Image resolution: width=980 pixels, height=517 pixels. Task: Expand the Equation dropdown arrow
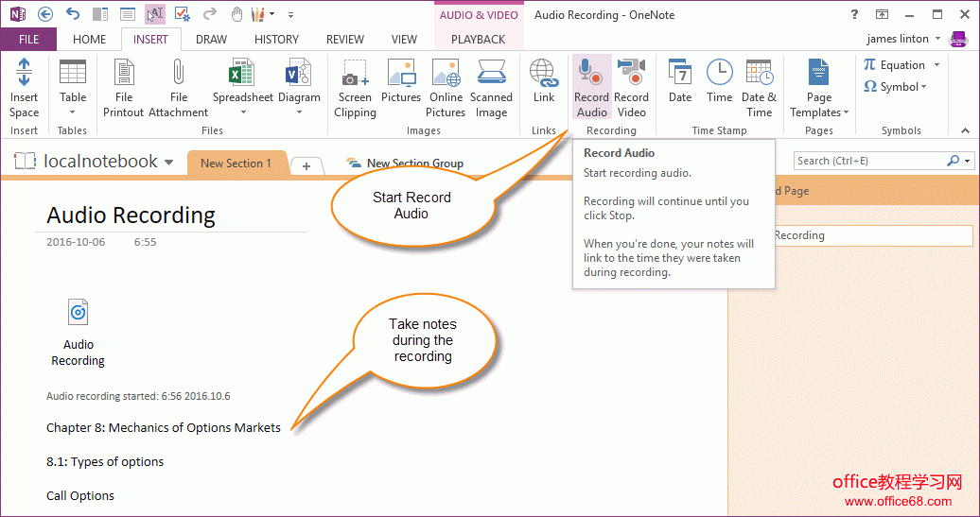click(936, 65)
